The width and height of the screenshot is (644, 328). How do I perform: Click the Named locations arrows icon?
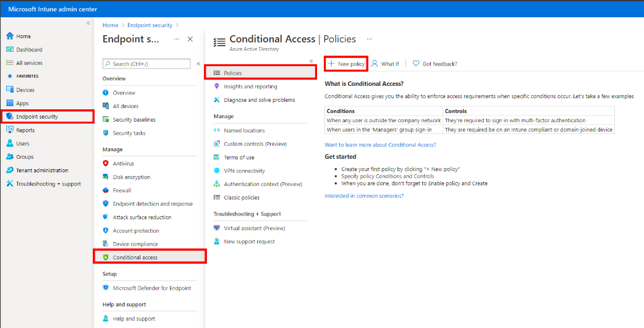[217, 130]
